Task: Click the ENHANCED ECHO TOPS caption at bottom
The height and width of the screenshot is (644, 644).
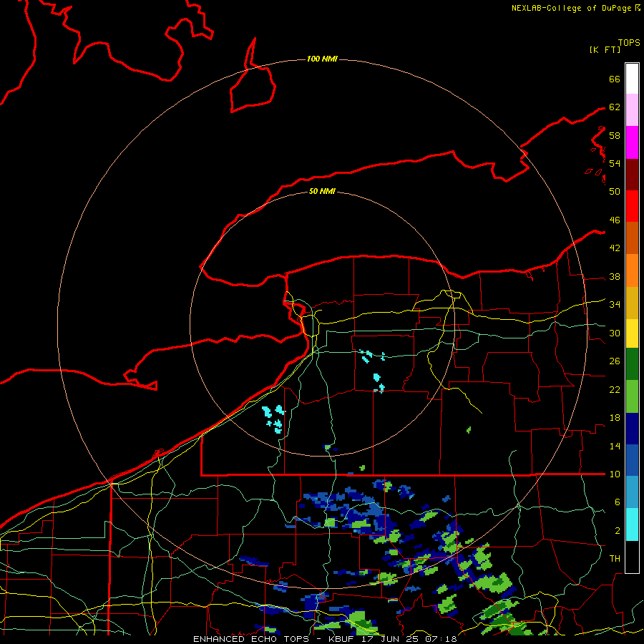Action: click(x=325, y=639)
